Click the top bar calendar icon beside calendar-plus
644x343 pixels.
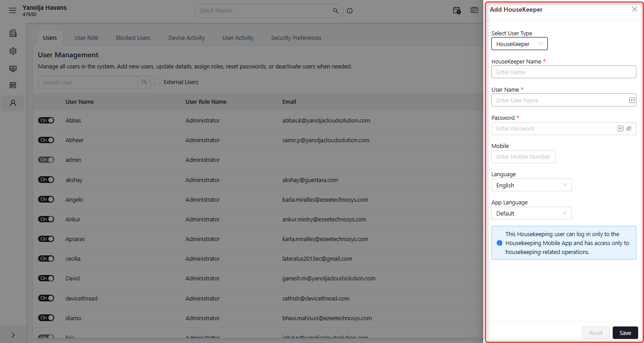point(474,10)
